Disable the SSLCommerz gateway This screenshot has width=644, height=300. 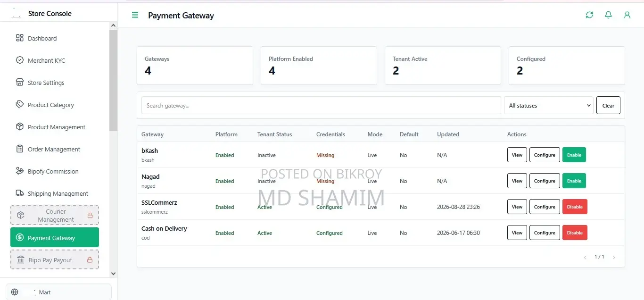pos(575,207)
